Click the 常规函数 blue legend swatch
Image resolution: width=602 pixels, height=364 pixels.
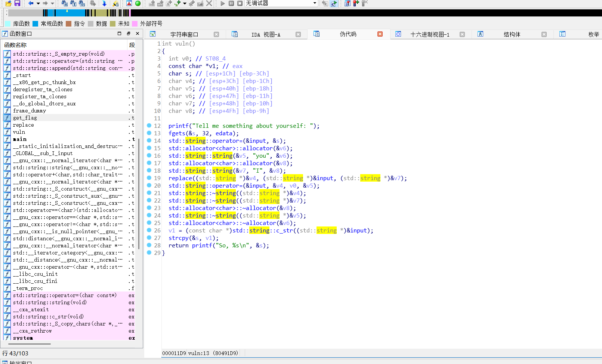click(x=35, y=24)
